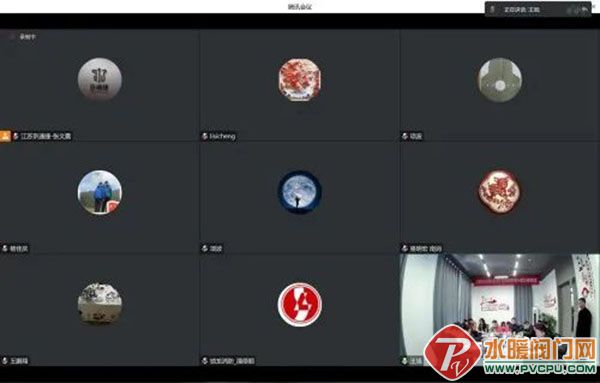Click mic icon in red-white logo avatar tile

(x=205, y=361)
